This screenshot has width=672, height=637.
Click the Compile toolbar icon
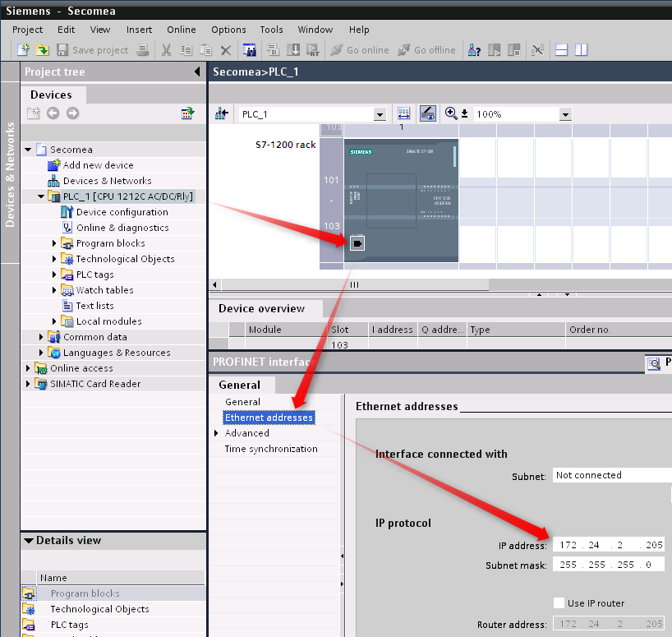pos(273,50)
